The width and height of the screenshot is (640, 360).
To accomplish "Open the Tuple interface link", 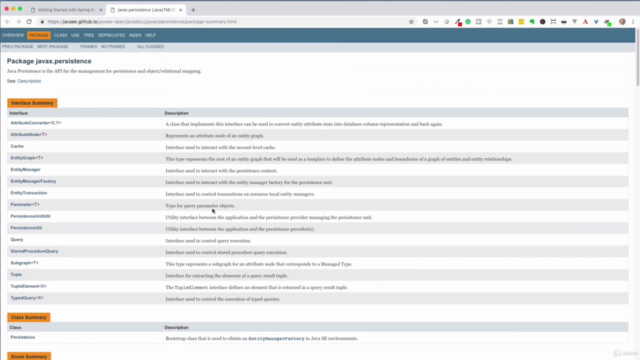I will coord(16,275).
